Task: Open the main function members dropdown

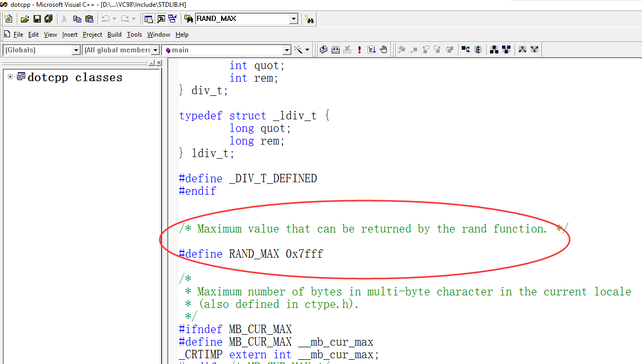Action: [287, 50]
